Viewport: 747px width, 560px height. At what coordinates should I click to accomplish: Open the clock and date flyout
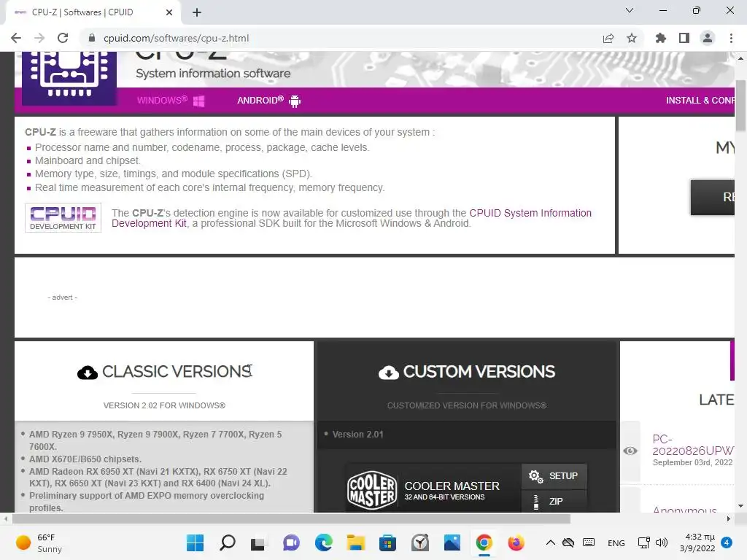coord(697,542)
